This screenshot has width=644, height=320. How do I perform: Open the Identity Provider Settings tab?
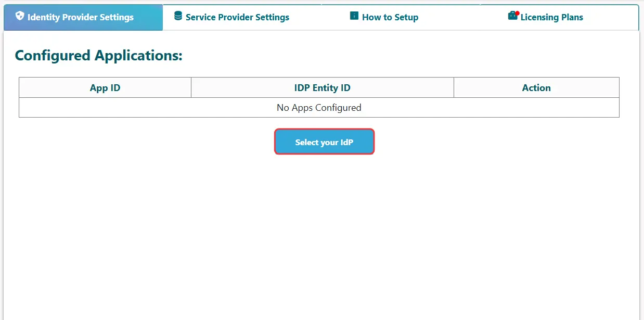(x=83, y=18)
